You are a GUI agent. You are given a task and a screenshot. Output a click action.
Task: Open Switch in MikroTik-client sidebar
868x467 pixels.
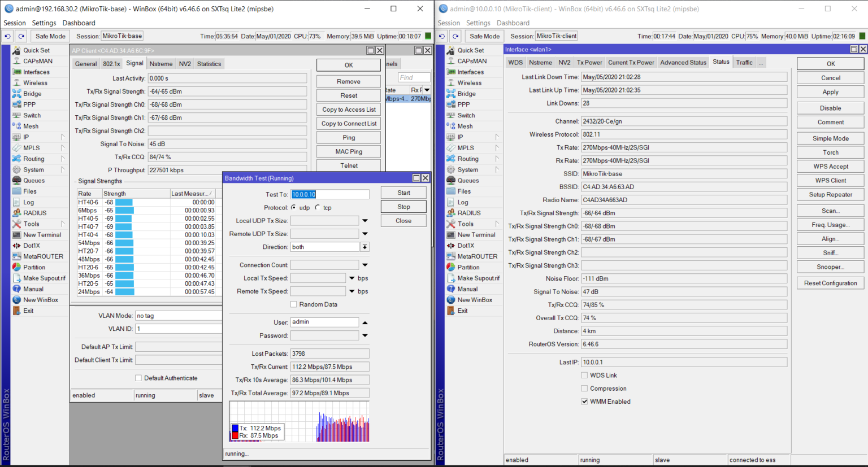[466, 115]
